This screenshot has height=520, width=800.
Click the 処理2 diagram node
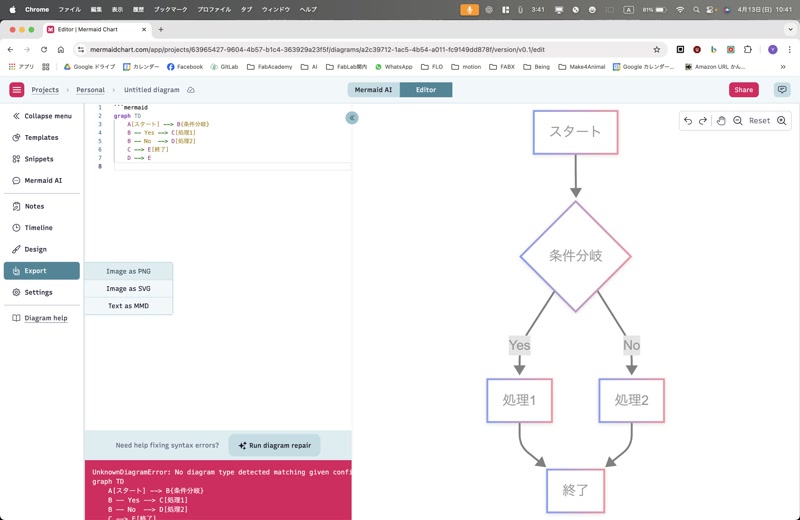pos(632,401)
